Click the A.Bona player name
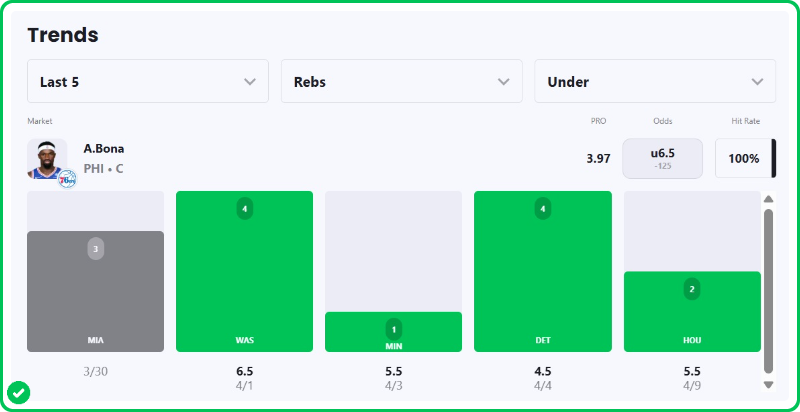The image size is (800, 412). (104, 149)
